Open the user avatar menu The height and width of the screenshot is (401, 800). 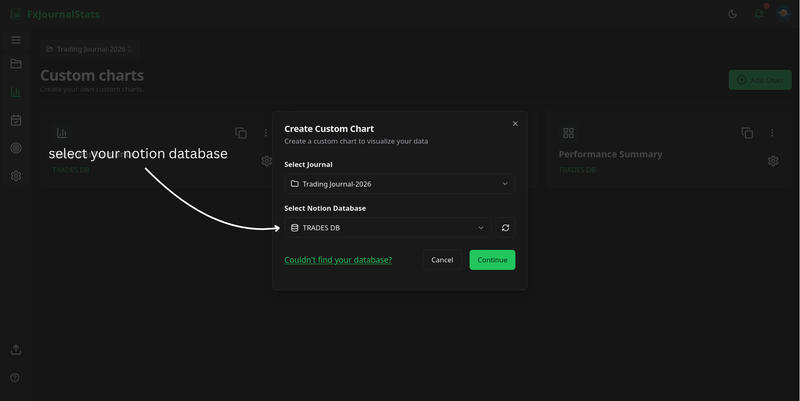pos(783,14)
